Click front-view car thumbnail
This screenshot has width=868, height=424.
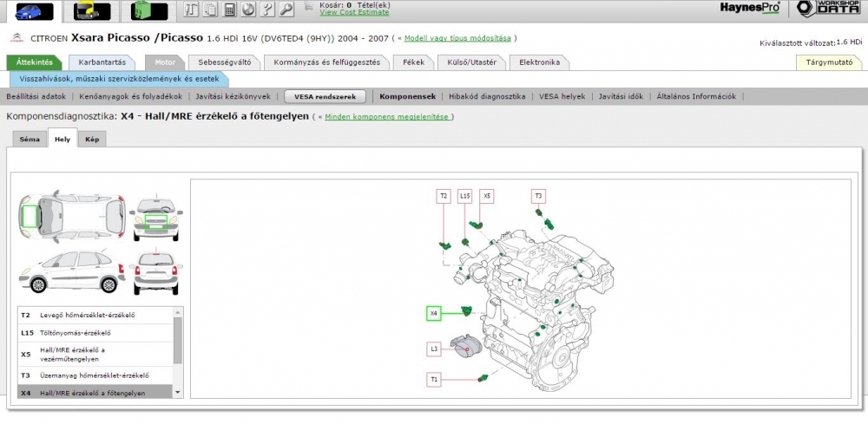[x=156, y=219]
